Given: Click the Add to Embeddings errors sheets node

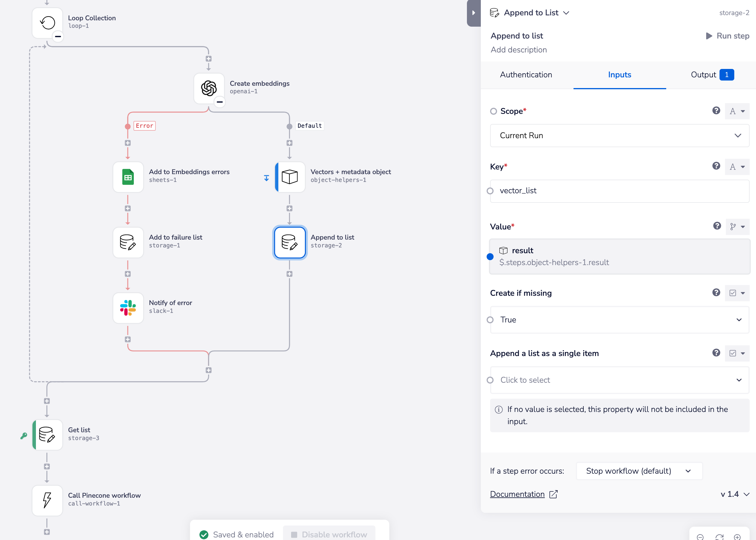Looking at the screenshot, I should pos(128,177).
